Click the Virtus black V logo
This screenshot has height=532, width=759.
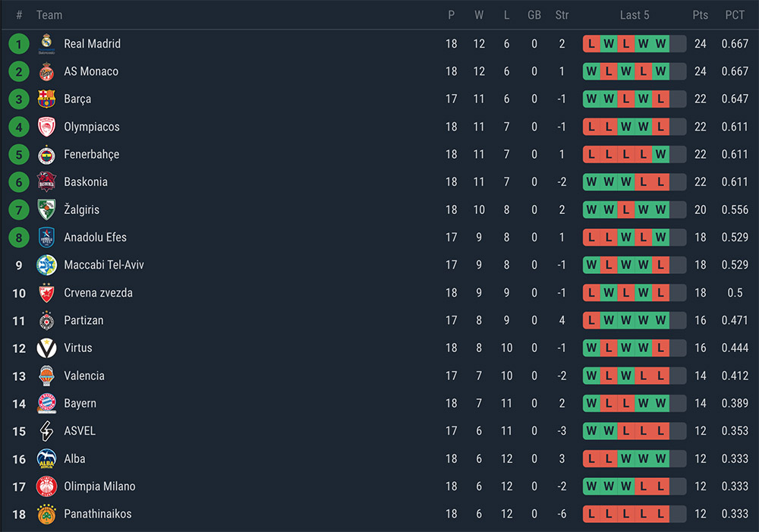click(x=46, y=348)
